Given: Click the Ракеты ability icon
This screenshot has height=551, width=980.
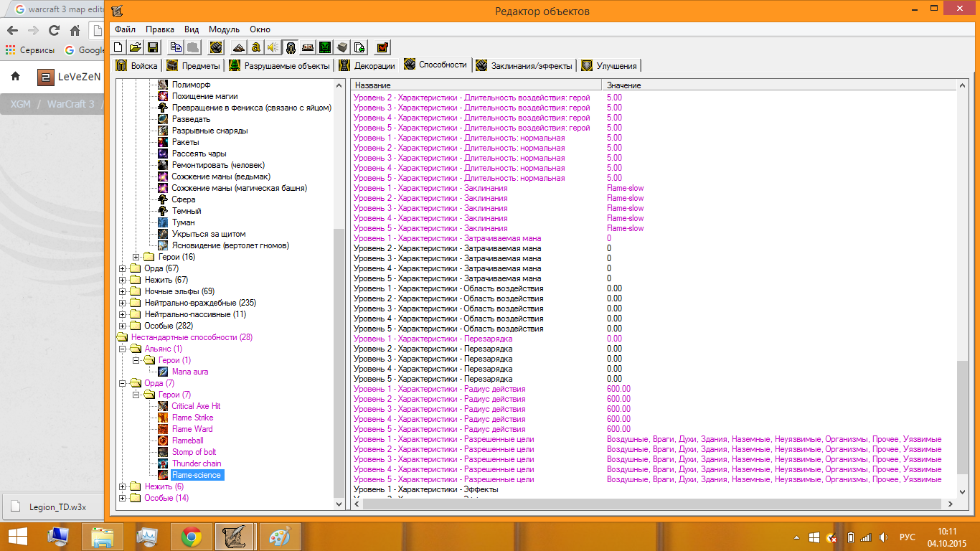Looking at the screenshot, I should coord(163,142).
